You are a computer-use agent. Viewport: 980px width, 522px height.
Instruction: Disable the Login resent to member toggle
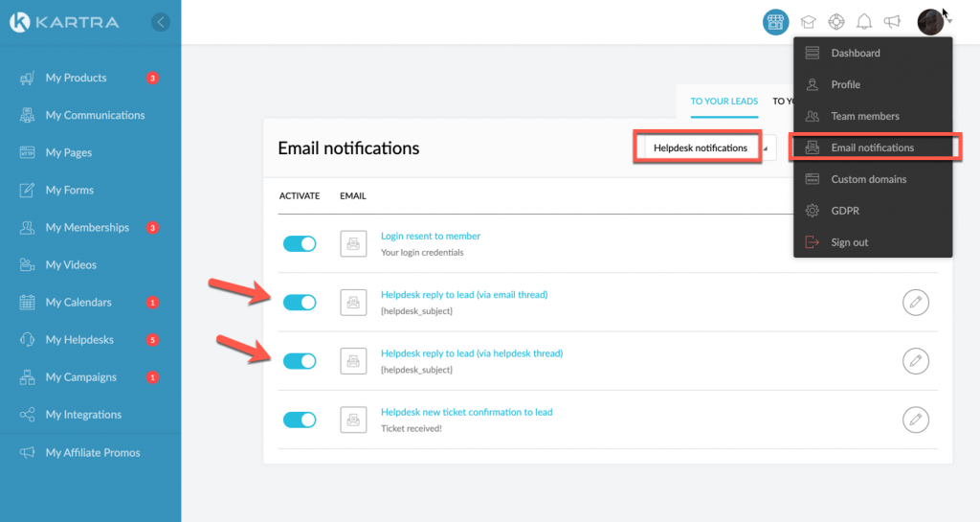pos(300,244)
